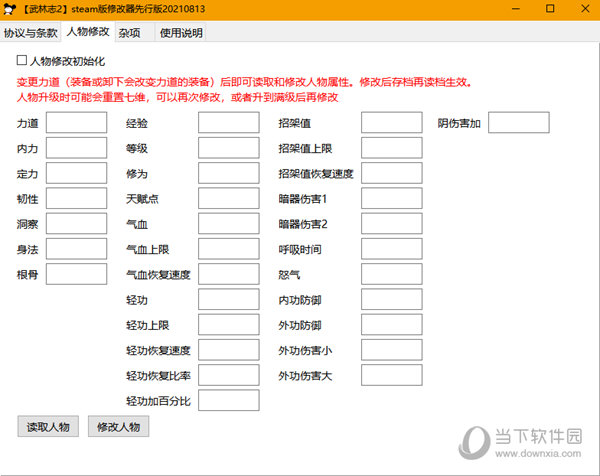Close the trainer window
This screenshot has height=476, width=600.
pyautogui.click(x=585, y=9)
